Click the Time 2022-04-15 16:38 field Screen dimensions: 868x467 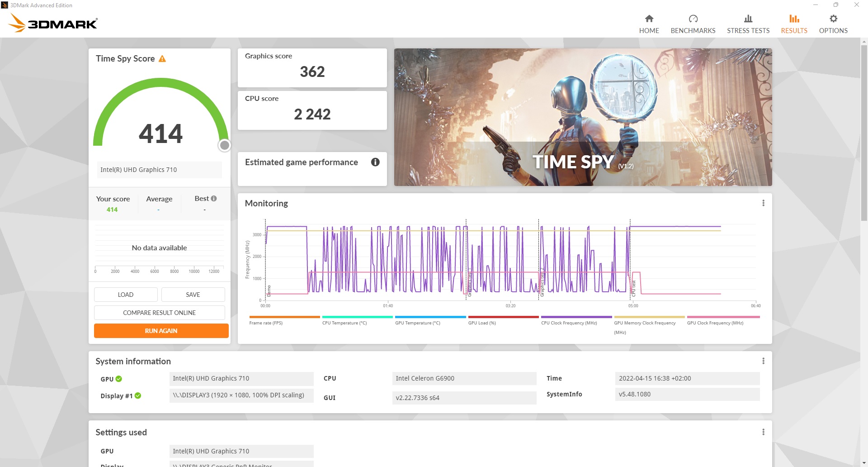687,378
